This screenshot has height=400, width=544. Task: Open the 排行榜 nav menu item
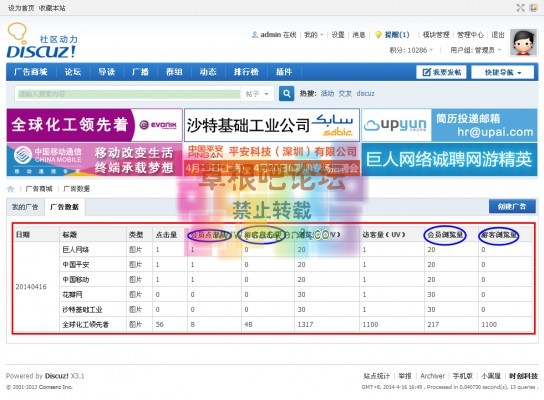pyautogui.click(x=246, y=72)
